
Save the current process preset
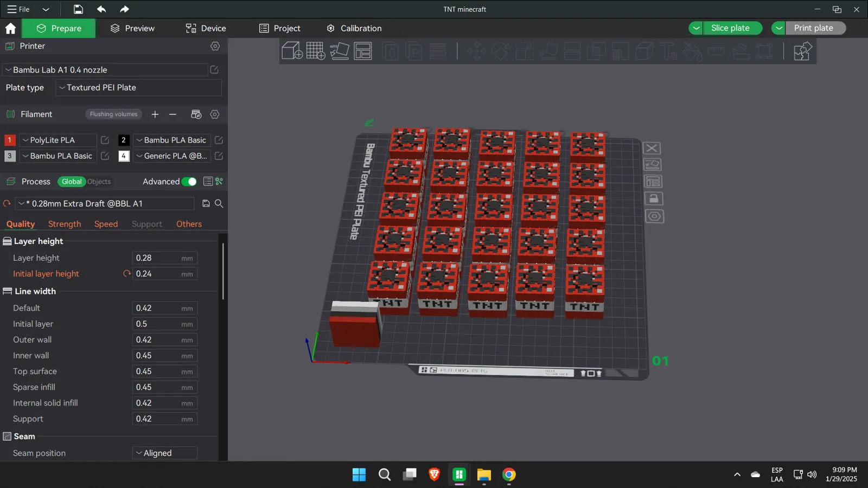[206, 203]
